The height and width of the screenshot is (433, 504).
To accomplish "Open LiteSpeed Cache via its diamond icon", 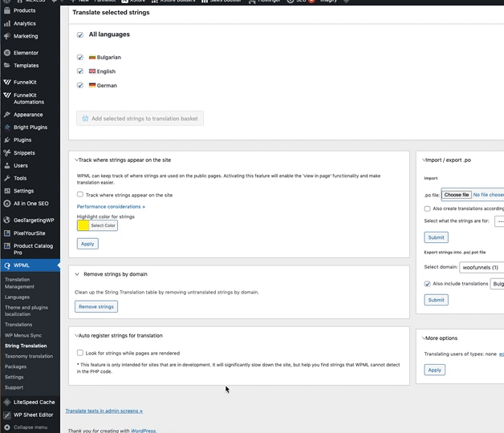I will [x=7, y=402].
